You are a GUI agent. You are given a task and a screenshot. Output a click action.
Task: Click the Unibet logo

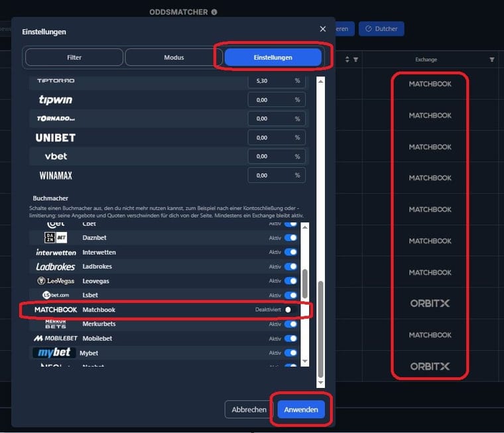tap(56, 137)
